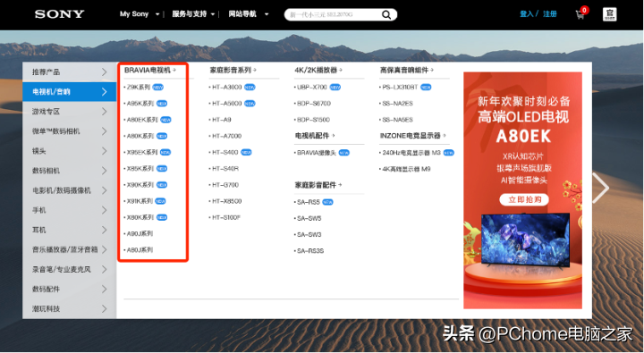The width and height of the screenshot is (644, 353).
Task: Click the A80K系列 TV link
Action: (x=140, y=136)
